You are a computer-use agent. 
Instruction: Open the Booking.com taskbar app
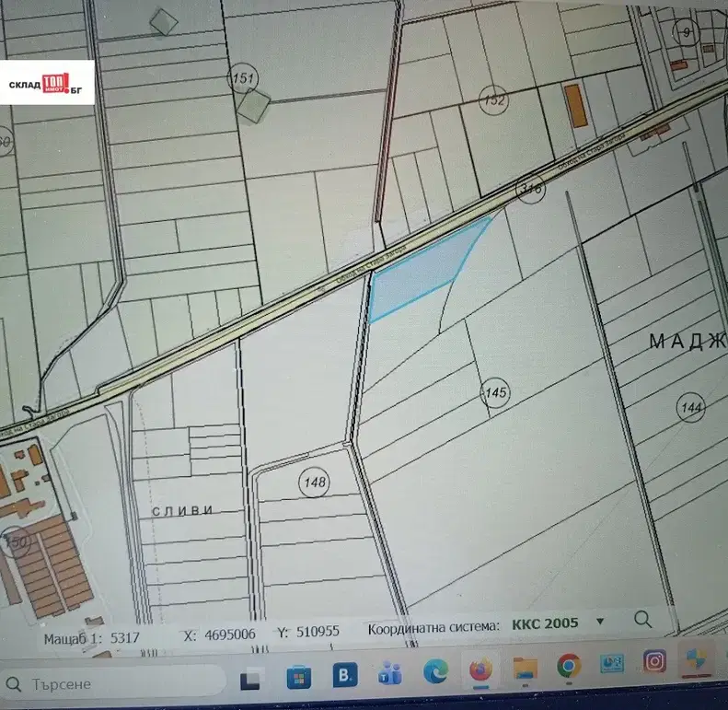click(x=345, y=675)
